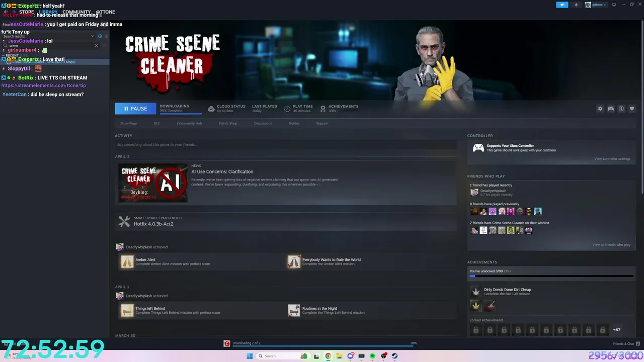This screenshot has height=362, width=644.
Task: Add game to favorites heart icon
Action: 632,109
